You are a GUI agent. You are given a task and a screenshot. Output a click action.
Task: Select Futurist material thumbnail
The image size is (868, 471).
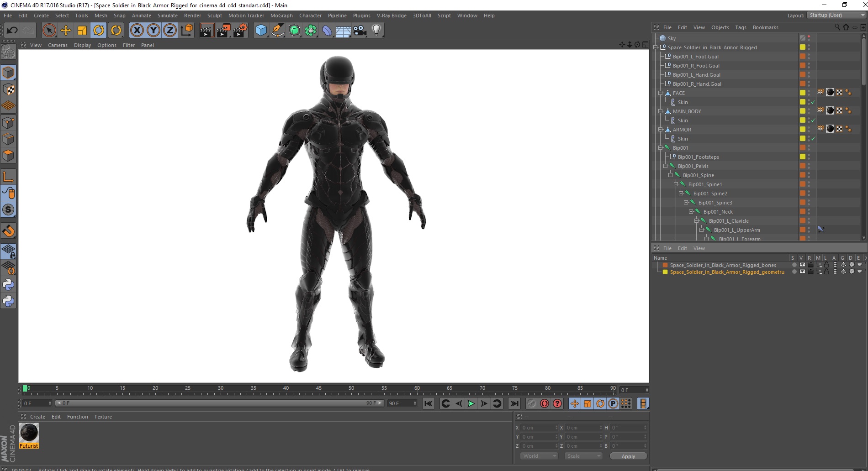(x=29, y=433)
